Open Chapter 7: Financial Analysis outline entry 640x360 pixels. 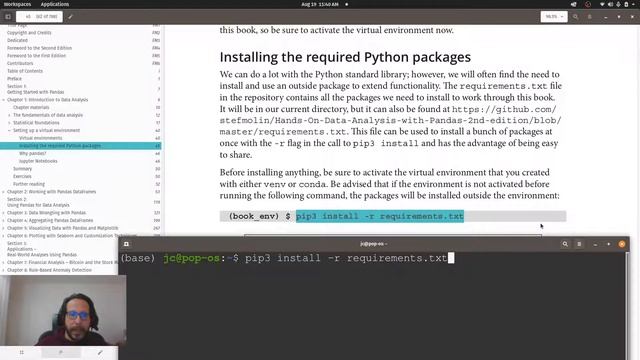click(62, 262)
